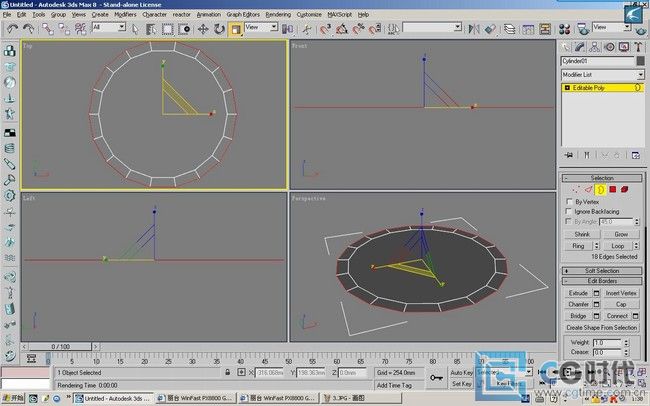Click the highlighted Select and Scale tool
Screen dimensions: 650x406
tap(235, 29)
